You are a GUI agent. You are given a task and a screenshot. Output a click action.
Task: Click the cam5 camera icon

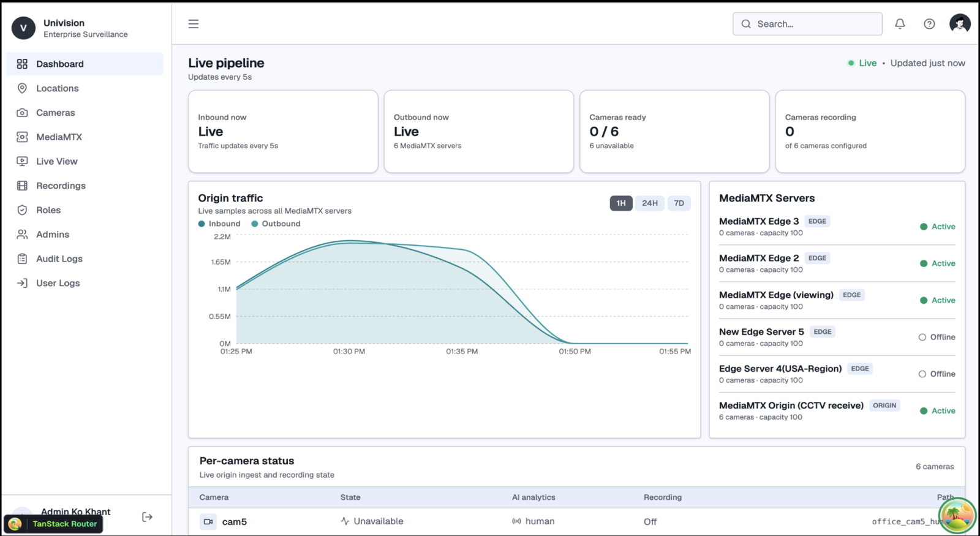pos(208,522)
